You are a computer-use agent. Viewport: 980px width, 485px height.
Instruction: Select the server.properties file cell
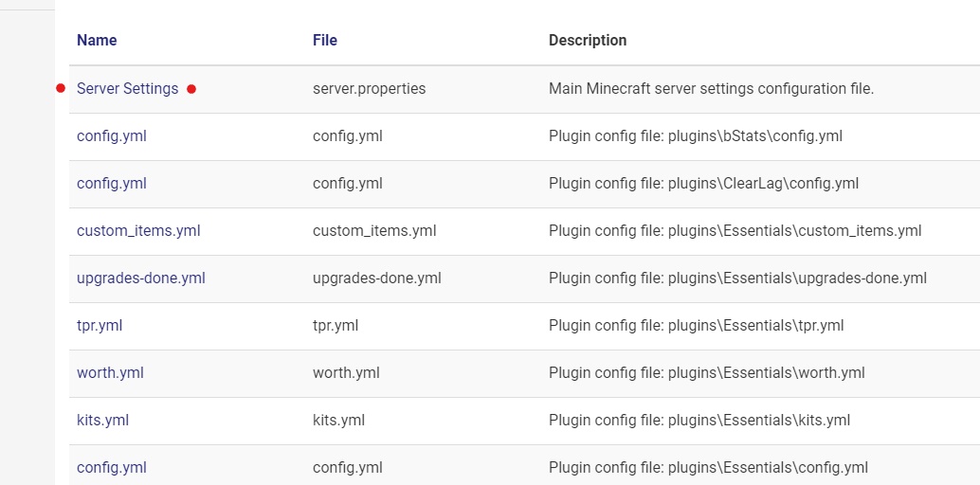[370, 89]
